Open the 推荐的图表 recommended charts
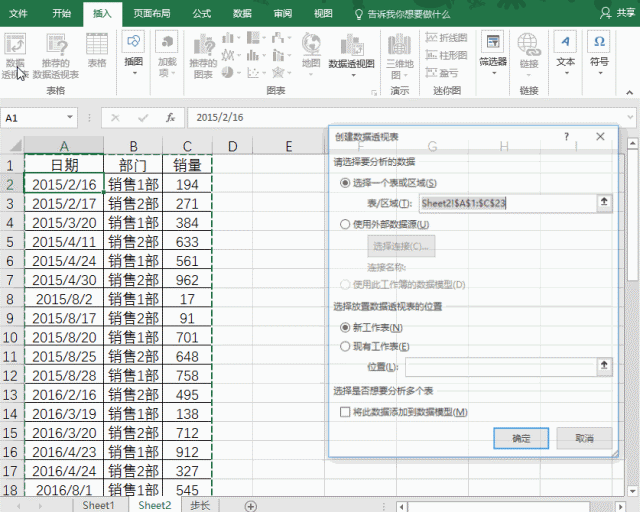Viewport: 640px width, 512px height. pyautogui.click(x=202, y=53)
